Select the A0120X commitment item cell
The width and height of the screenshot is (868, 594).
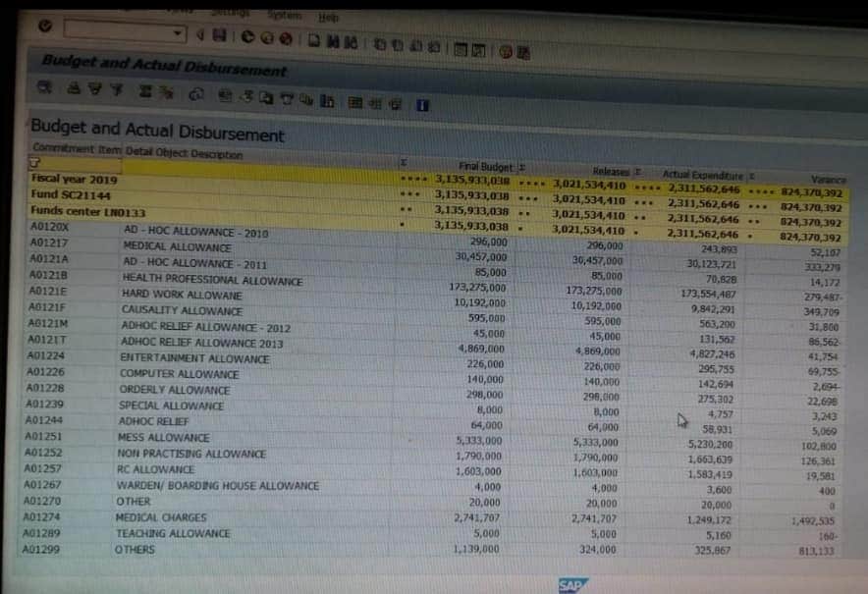click(49, 227)
